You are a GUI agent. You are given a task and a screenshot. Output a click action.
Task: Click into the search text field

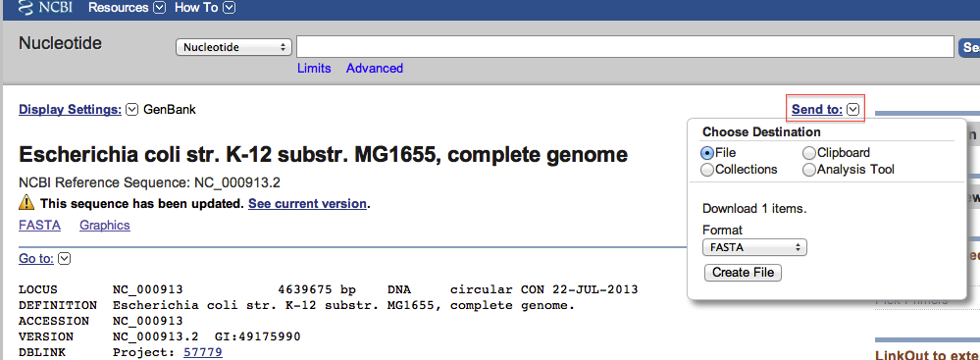pos(625,47)
